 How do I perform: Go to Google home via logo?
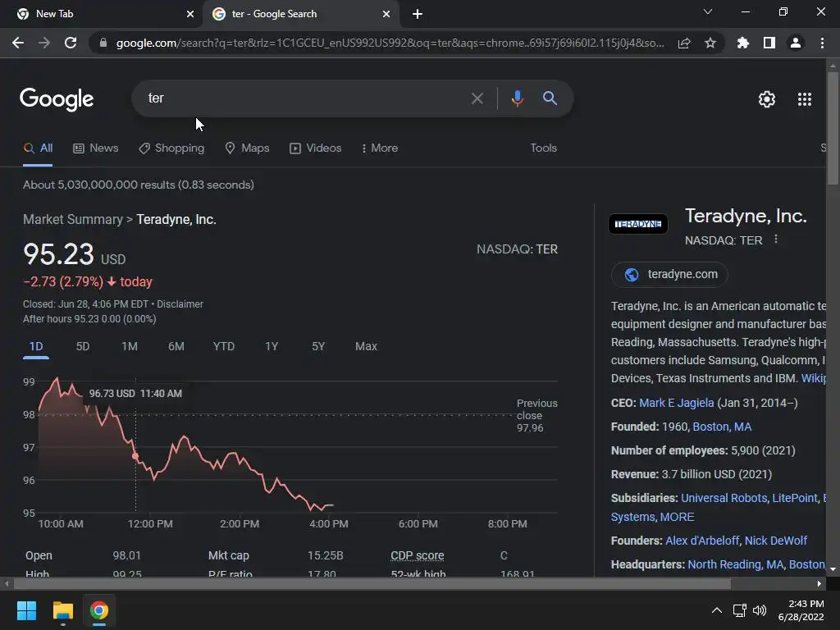(x=57, y=99)
